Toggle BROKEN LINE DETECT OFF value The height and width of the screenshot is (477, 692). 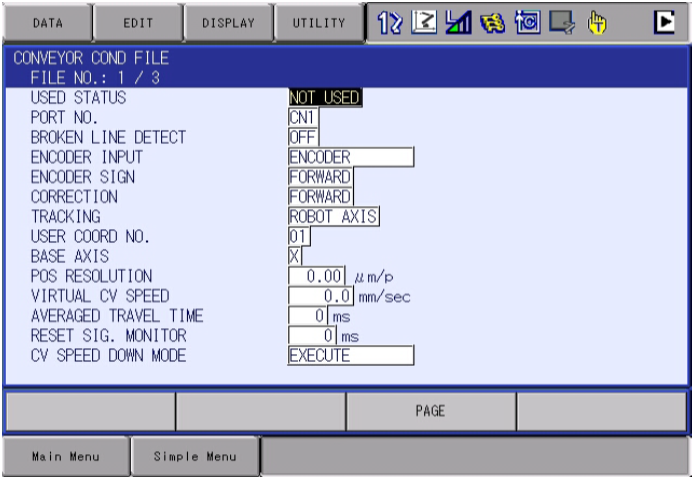(303, 137)
